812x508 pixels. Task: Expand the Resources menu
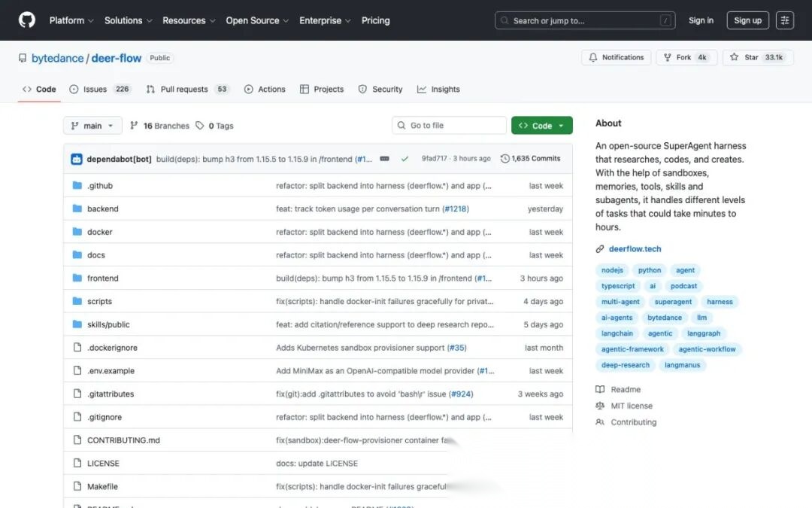pyautogui.click(x=189, y=21)
